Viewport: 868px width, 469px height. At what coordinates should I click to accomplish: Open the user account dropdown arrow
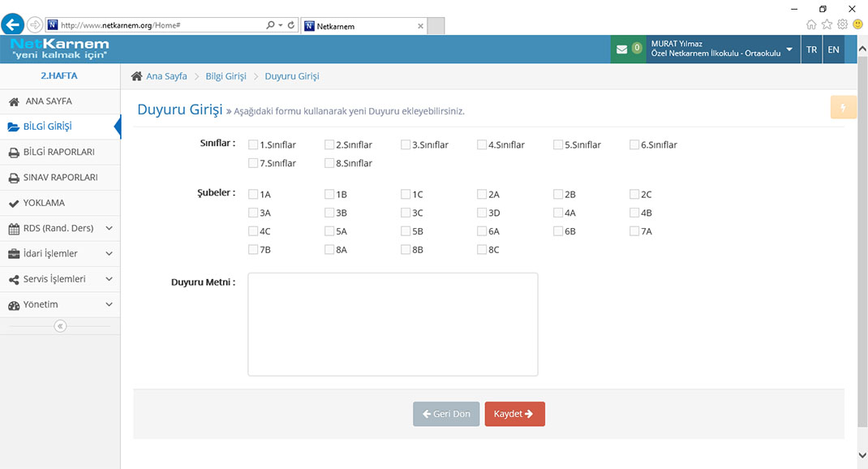click(x=789, y=49)
